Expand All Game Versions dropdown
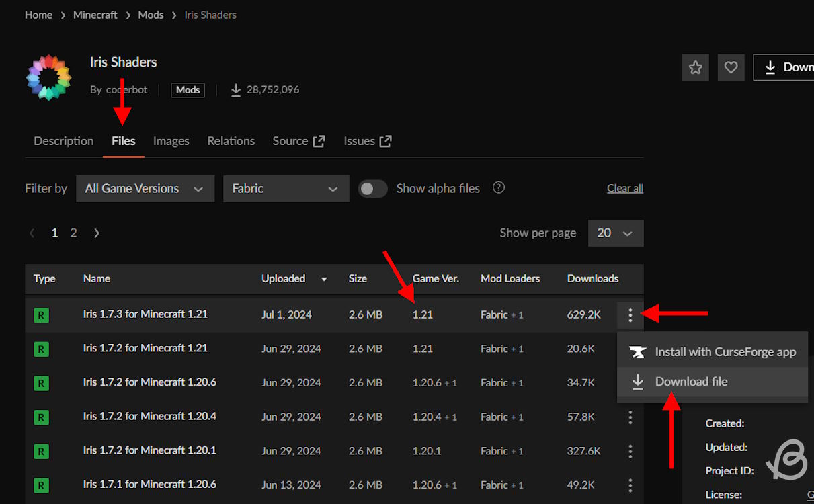Screen dimensions: 814x504 coord(145,189)
